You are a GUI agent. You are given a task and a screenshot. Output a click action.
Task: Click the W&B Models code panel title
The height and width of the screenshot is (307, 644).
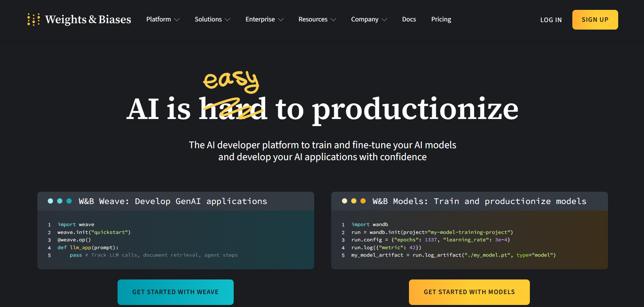click(x=479, y=201)
